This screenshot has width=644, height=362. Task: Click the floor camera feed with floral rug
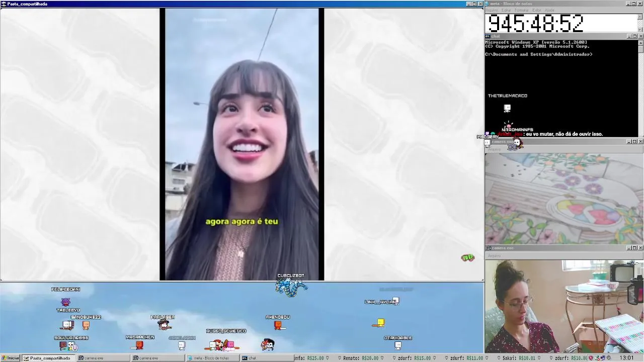click(564, 199)
